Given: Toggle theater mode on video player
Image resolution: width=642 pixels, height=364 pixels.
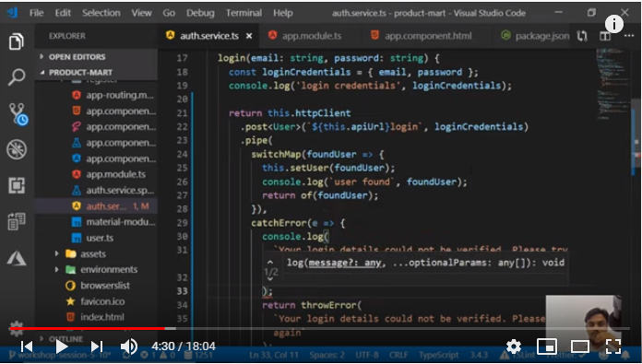Looking at the screenshot, I should click(580, 346).
